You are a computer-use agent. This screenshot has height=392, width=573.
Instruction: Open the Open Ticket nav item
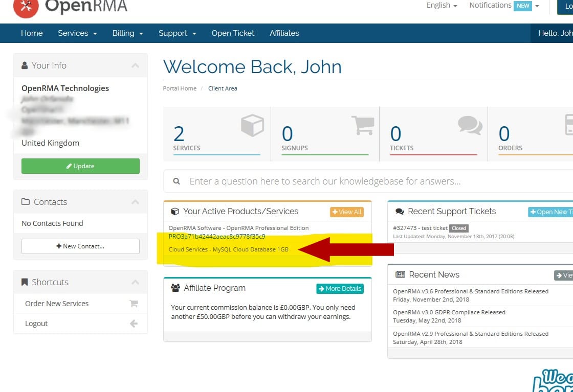pos(233,33)
